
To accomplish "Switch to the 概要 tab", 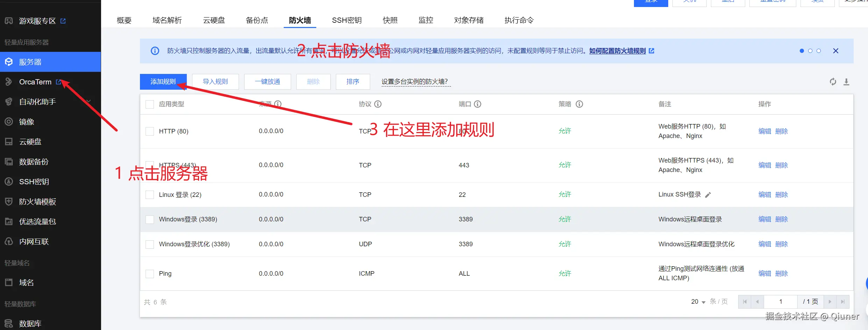I will 124,20.
